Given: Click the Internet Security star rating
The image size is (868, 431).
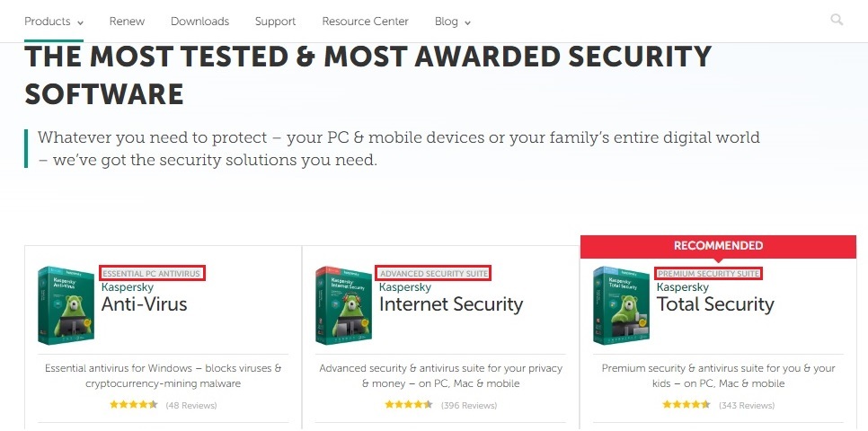Looking at the screenshot, I should 409,405.
